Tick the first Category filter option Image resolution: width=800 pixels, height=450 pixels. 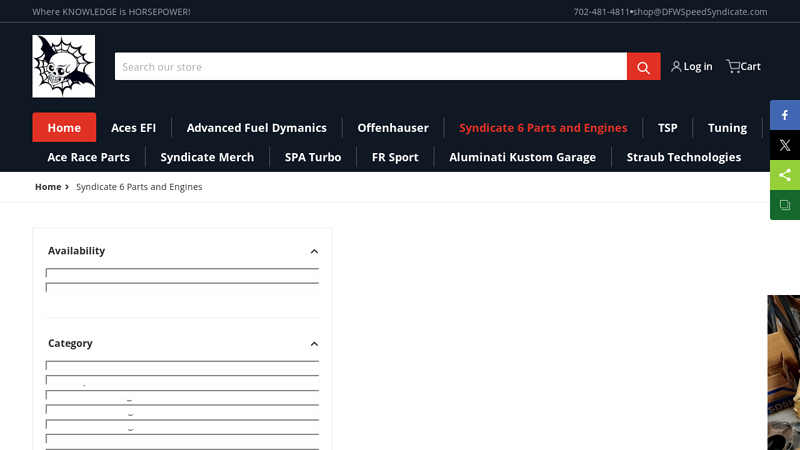(50, 366)
